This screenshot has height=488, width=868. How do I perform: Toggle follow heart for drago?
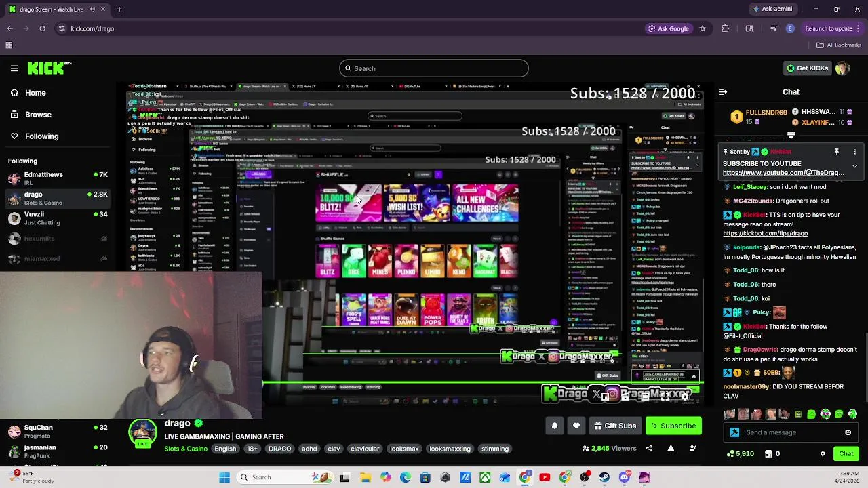(x=576, y=426)
